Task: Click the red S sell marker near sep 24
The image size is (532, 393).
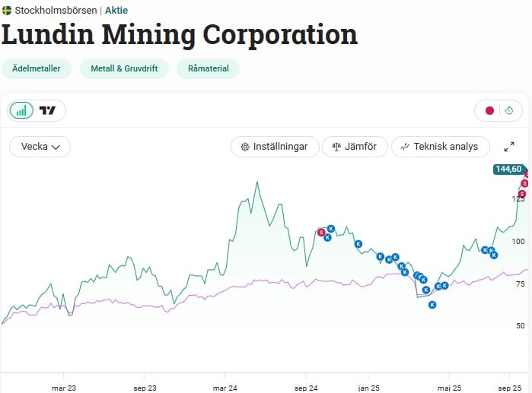Action: click(321, 233)
